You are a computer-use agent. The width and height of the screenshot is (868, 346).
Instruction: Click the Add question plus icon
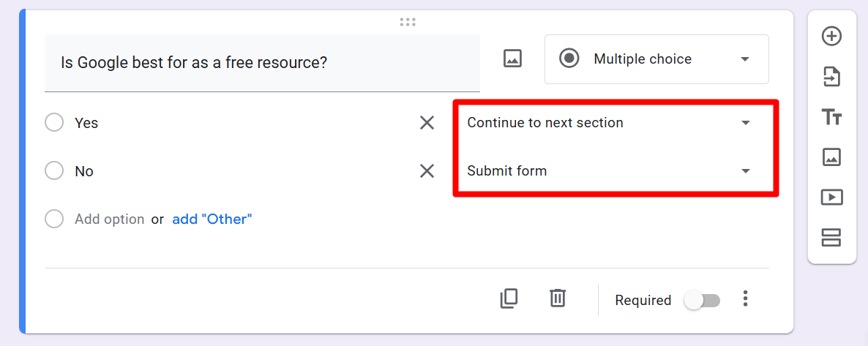click(x=831, y=36)
